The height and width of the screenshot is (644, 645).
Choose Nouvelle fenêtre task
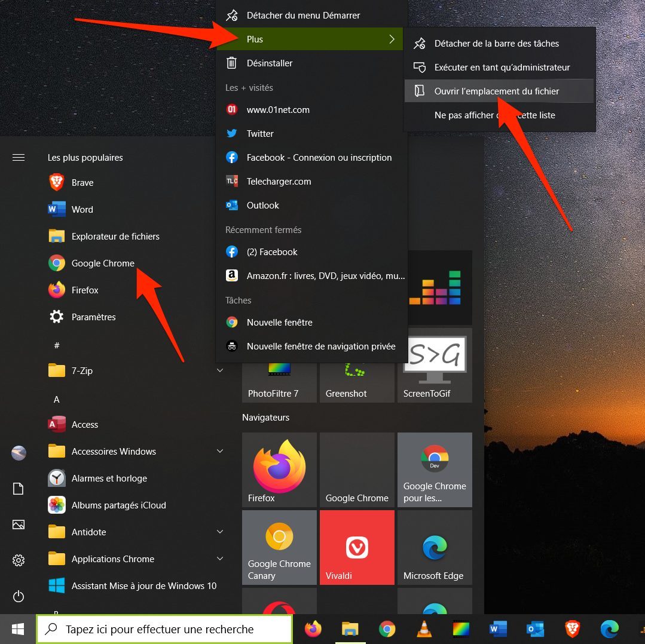(x=312, y=322)
